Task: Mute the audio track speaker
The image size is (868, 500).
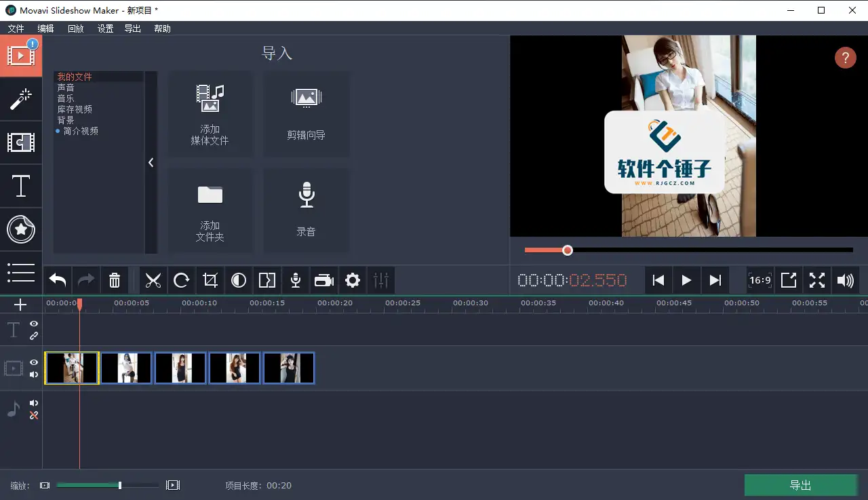Action: coord(34,404)
